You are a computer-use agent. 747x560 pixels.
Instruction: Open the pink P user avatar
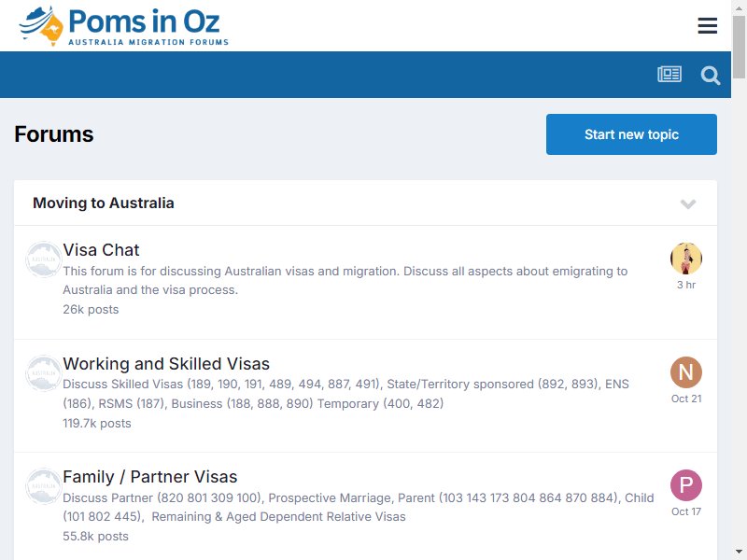(x=686, y=485)
